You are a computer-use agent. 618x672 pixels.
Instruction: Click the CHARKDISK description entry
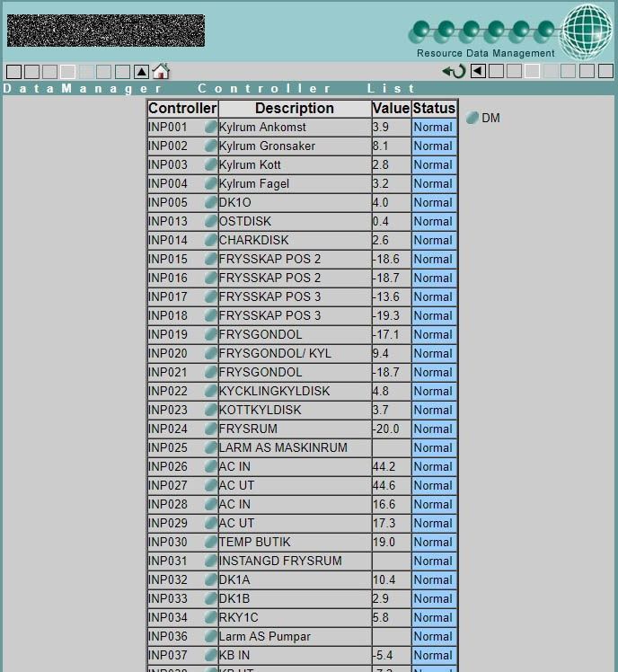(254, 241)
